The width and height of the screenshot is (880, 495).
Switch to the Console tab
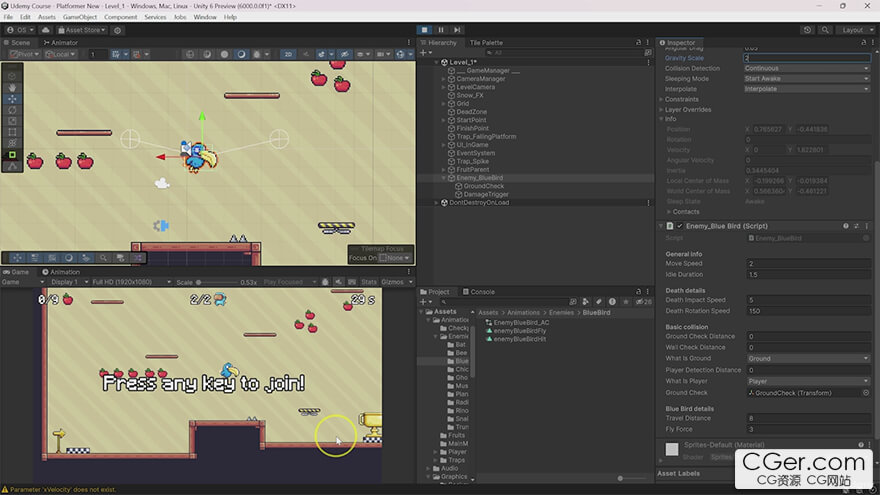[x=479, y=292]
